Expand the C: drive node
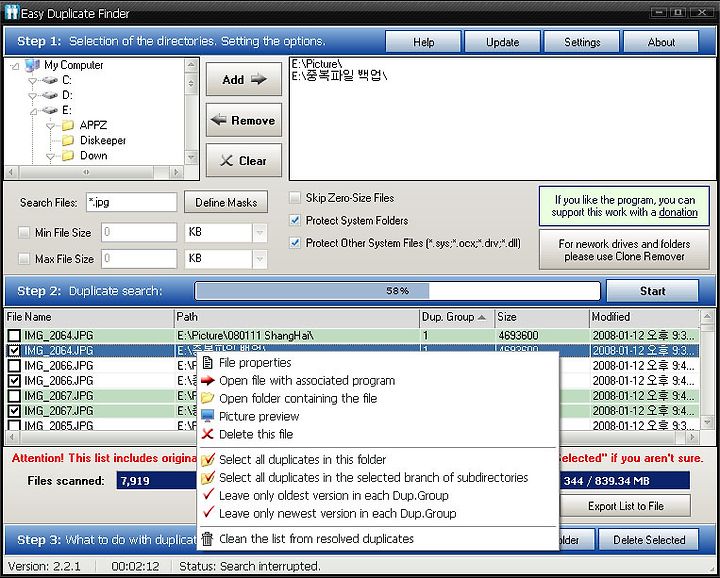720x578 pixels. [32, 81]
